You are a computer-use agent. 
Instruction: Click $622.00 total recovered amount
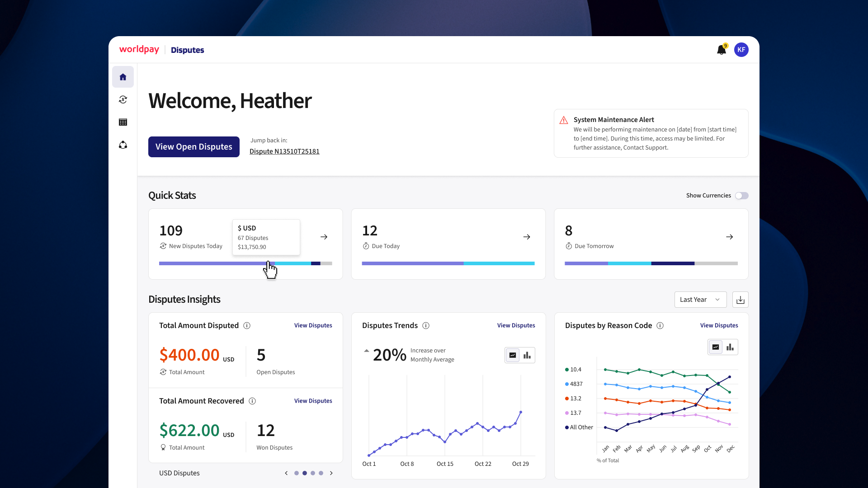tap(189, 431)
